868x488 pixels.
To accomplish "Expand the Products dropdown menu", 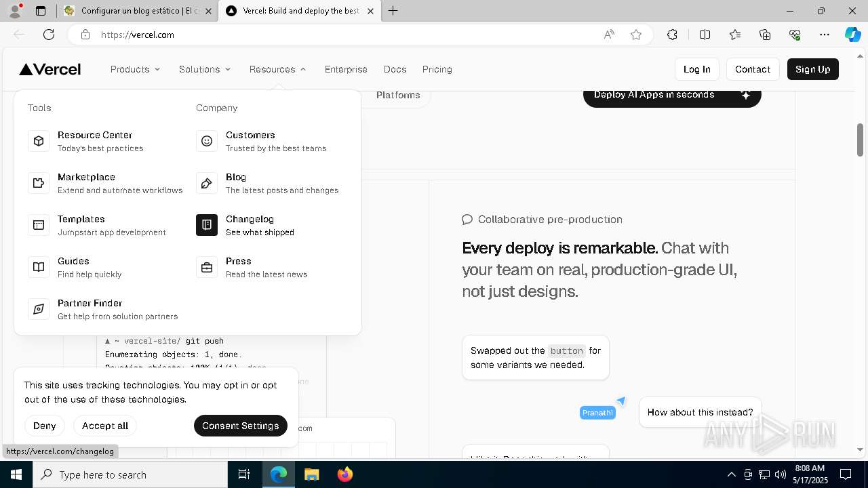I will coord(136,69).
